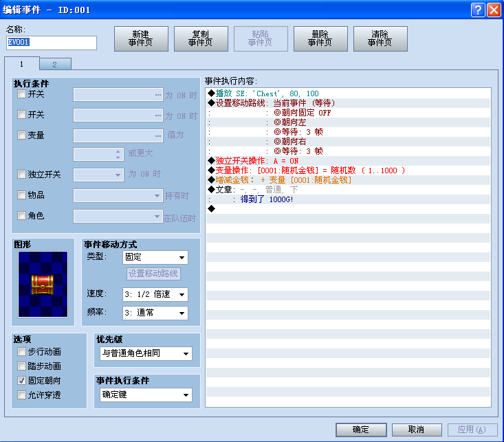This screenshot has height=442, width=504.
Task: Open 事件执行条件 dropdown showing 确定键
Action: [146, 395]
